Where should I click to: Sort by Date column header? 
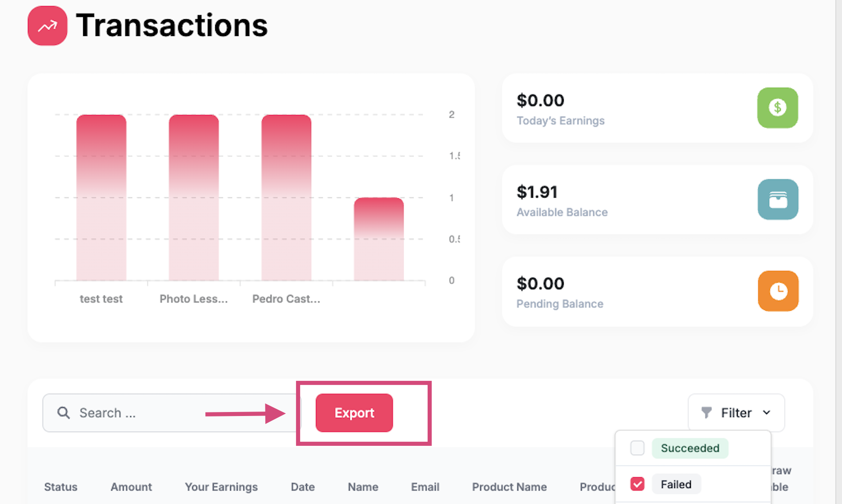coord(303,487)
